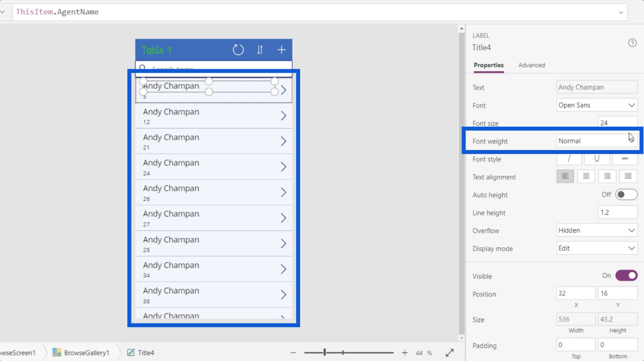
Task: Click the canvas vertical scrollbar
Action: tap(462, 183)
